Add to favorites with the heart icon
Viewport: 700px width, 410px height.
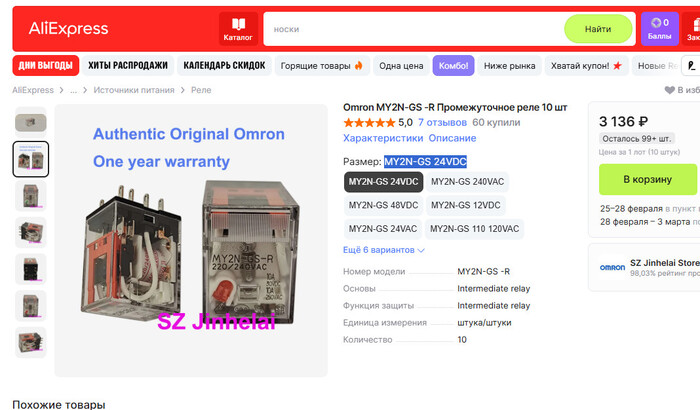(x=669, y=90)
